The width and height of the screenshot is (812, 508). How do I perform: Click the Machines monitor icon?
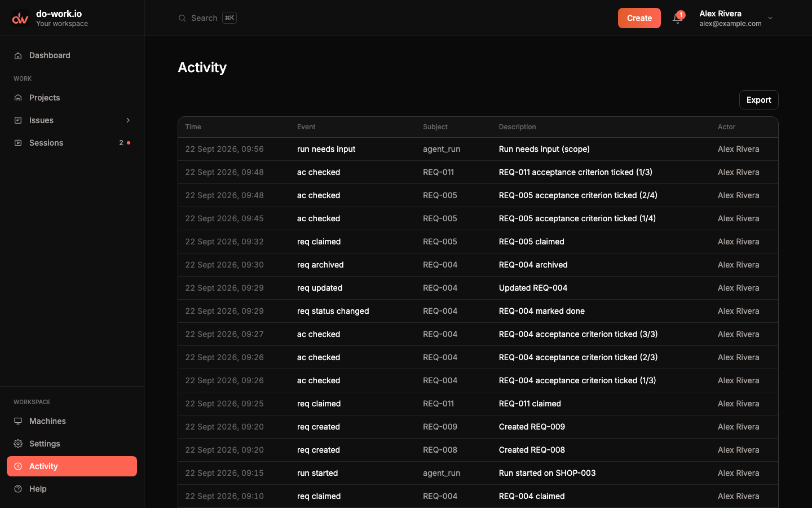tap(18, 421)
